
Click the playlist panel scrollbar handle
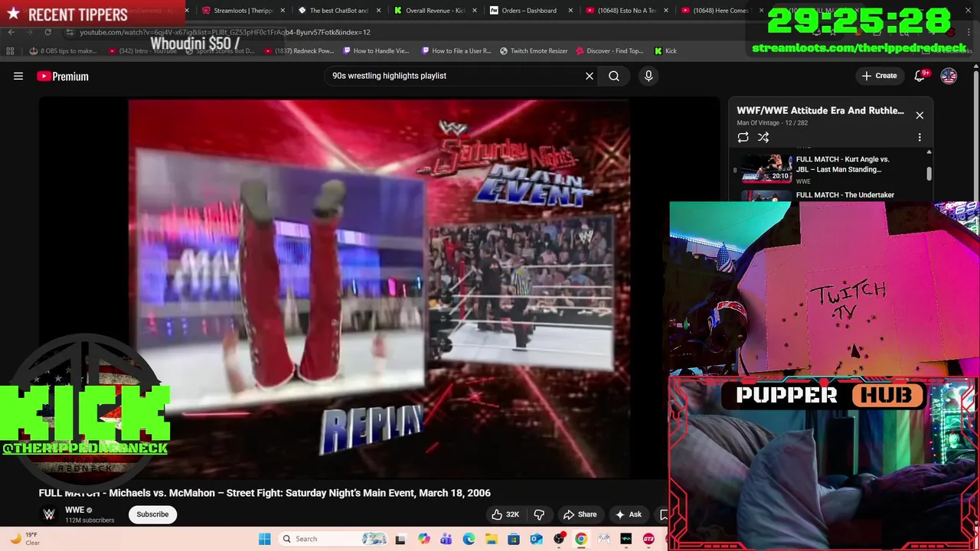tap(929, 173)
